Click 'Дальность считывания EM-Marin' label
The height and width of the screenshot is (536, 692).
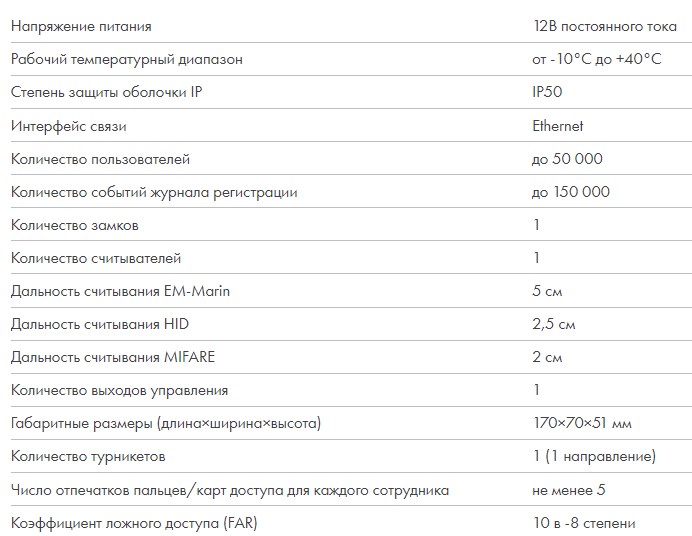[x=120, y=291]
